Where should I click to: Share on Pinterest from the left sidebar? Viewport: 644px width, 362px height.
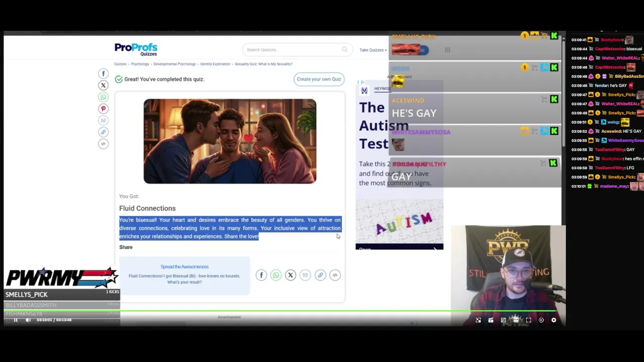[103, 109]
